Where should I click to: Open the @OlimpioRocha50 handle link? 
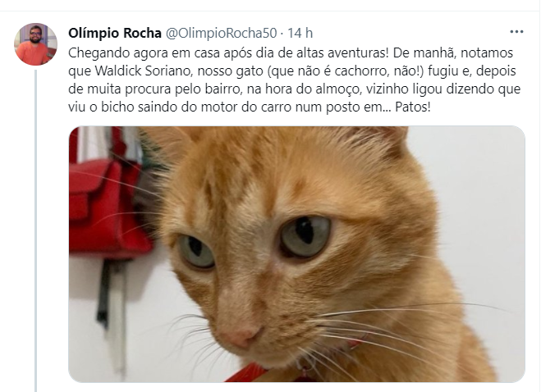coord(221,34)
